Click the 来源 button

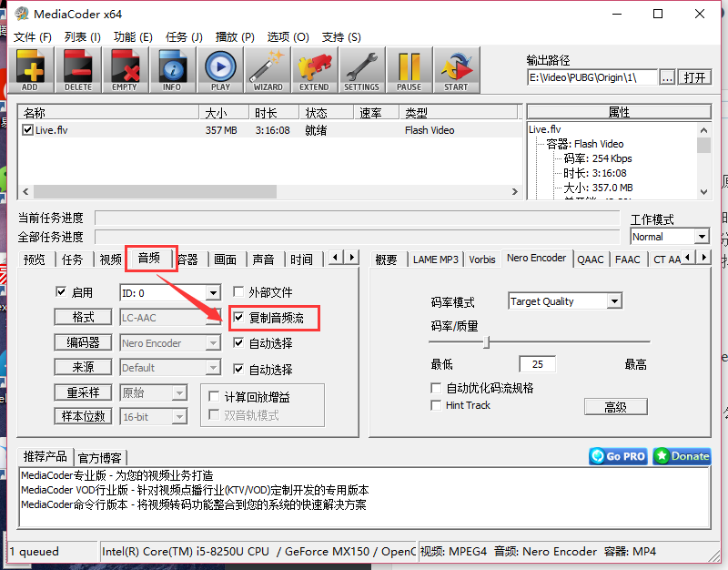pos(83,368)
